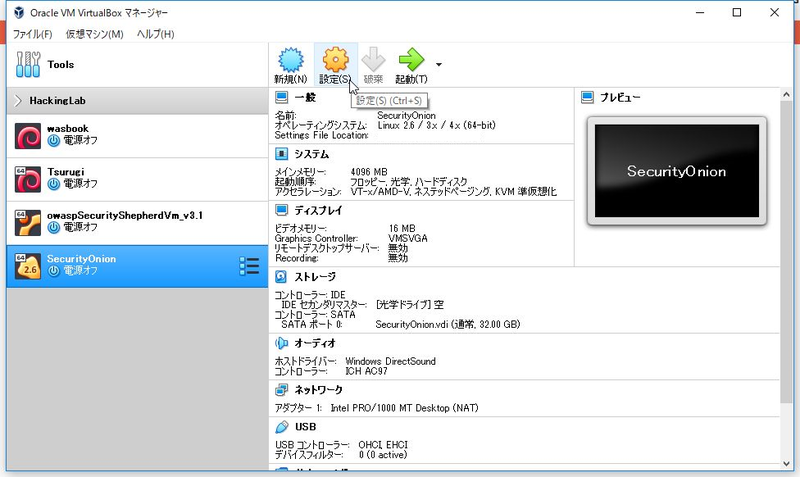800x477 pixels.
Task: Open the General (一般) section title link
Action: pos(305,97)
